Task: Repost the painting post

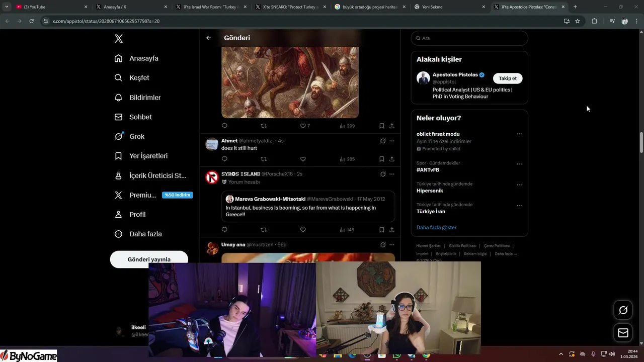Action: (264, 126)
